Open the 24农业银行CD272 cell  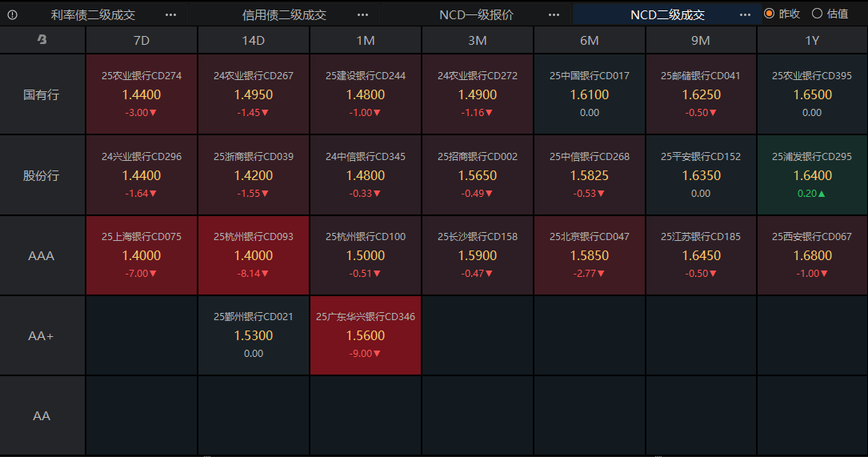tap(477, 94)
